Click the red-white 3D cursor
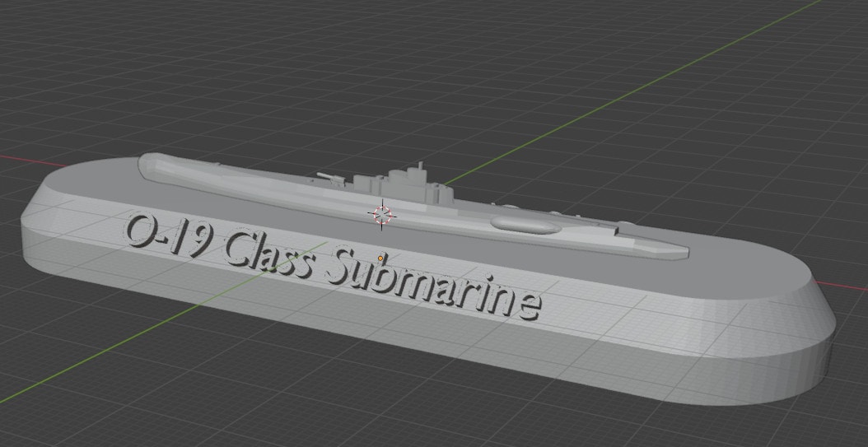Viewport: 868px width, 447px height. tap(382, 214)
